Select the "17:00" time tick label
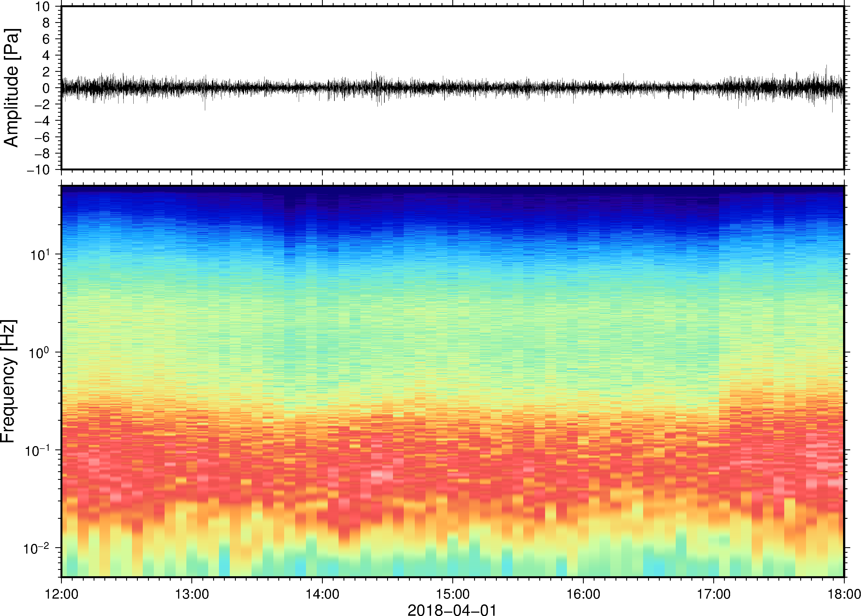Image resolution: width=861 pixels, height=616 pixels. (x=714, y=594)
